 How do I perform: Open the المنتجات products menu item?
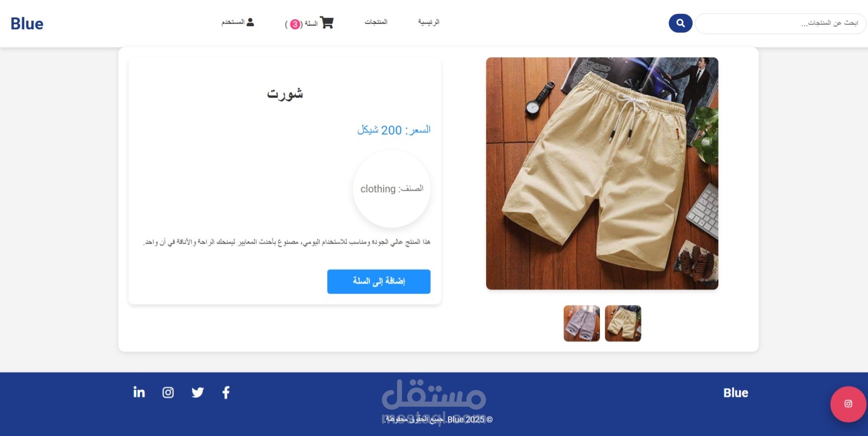pyautogui.click(x=376, y=22)
